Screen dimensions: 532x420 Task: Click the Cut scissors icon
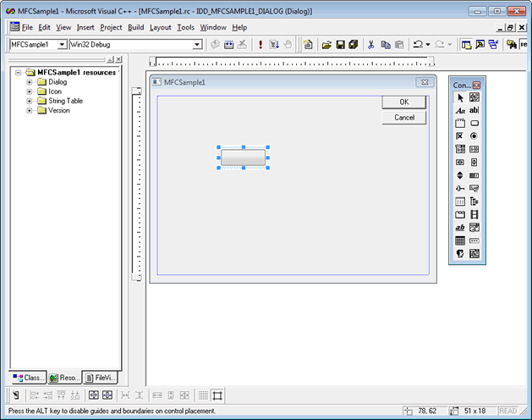[x=370, y=44]
